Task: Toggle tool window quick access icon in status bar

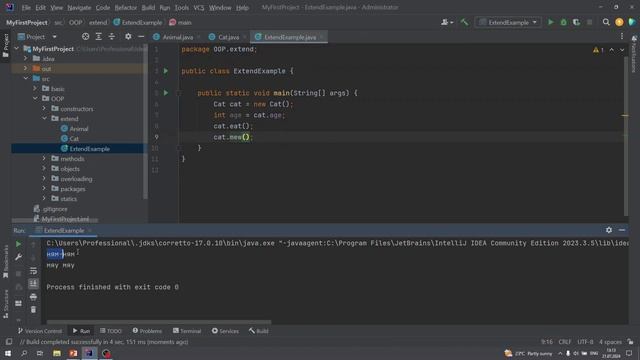Action: click(9, 342)
